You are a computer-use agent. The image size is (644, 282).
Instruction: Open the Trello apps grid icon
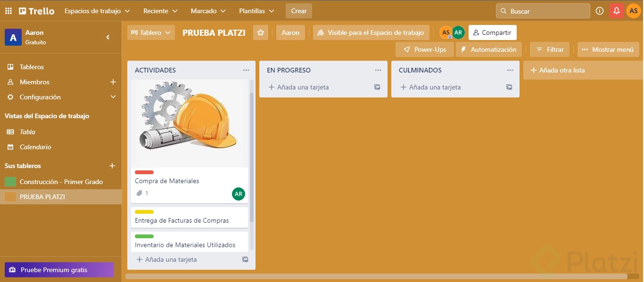[8, 10]
